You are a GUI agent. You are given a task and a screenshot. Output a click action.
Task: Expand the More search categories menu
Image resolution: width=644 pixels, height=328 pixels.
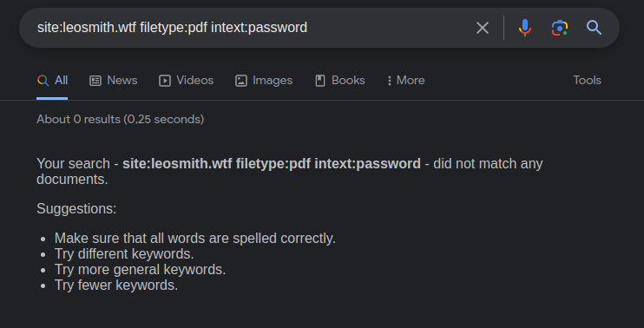[406, 81]
